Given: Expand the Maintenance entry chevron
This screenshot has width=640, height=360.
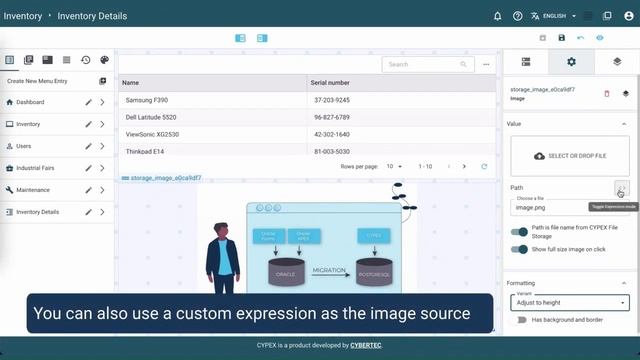Looking at the screenshot, I should coord(102,190).
